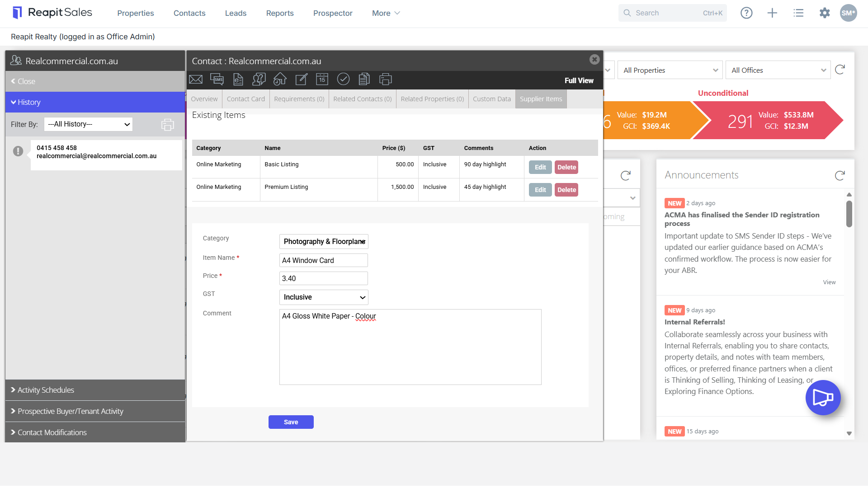Click the Item Name input field

tap(324, 260)
